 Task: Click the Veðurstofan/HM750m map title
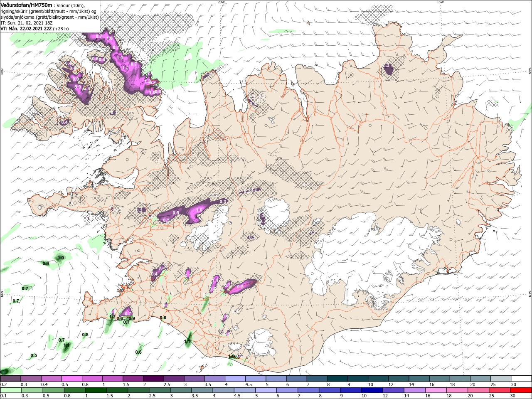click(x=26, y=5)
